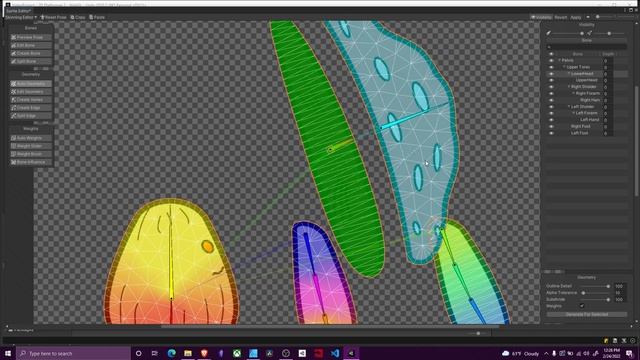Select the Auto Geometry tool
640x360 pixels.
click(31, 84)
